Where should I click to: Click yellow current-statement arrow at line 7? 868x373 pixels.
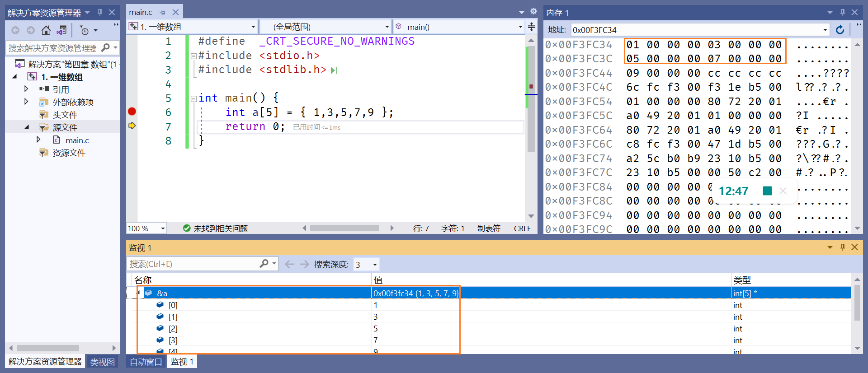[x=132, y=126]
